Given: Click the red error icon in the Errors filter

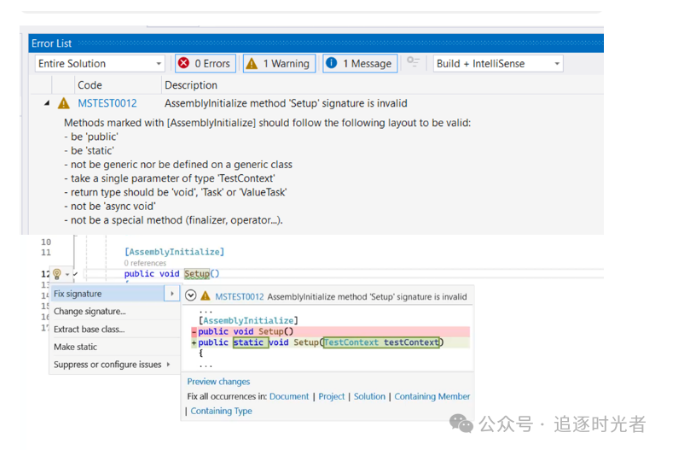Looking at the screenshot, I should 183,63.
